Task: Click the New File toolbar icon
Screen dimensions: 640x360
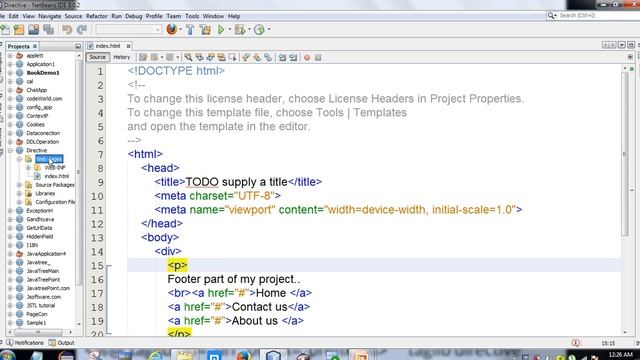Action: coord(6,29)
